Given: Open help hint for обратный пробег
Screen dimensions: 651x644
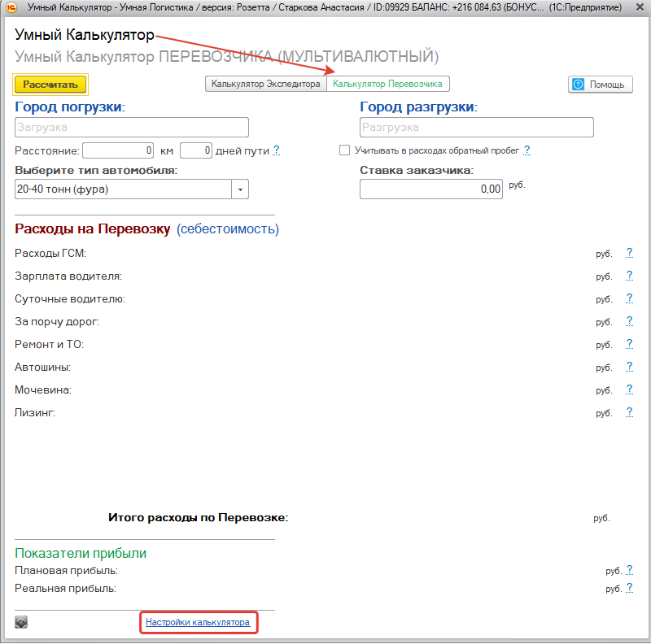Looking at the screenshot, I should click(526, 150).
